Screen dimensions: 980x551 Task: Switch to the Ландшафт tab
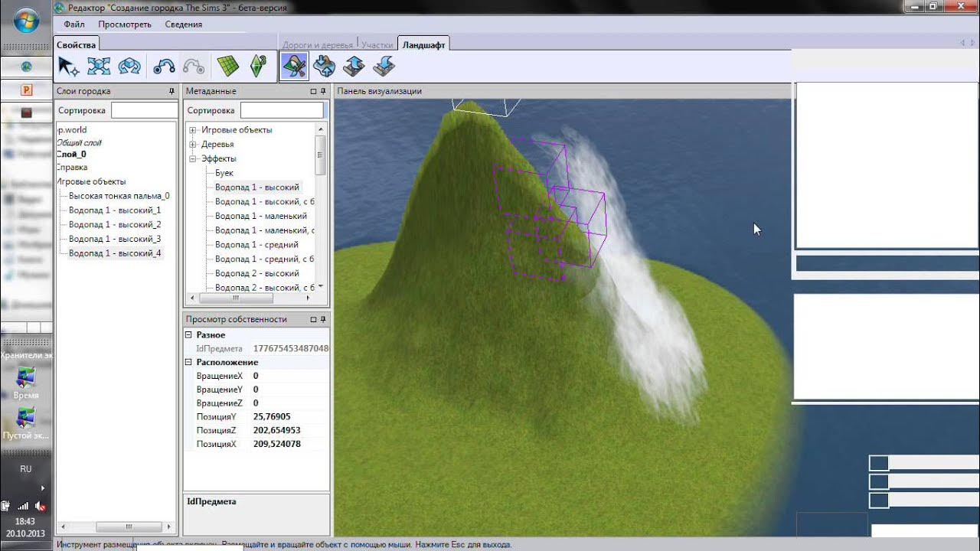pyautogui.click(x=423, y=45)
